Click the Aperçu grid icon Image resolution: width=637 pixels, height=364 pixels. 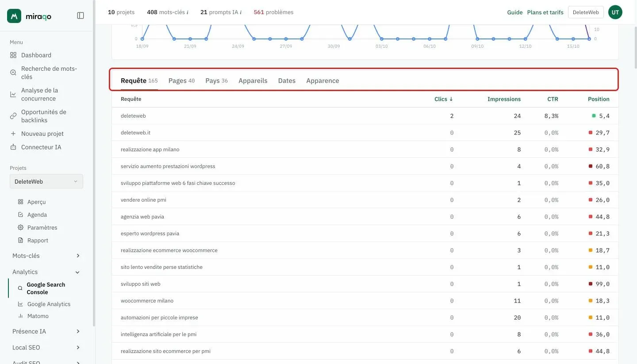[x=20, y=202]
